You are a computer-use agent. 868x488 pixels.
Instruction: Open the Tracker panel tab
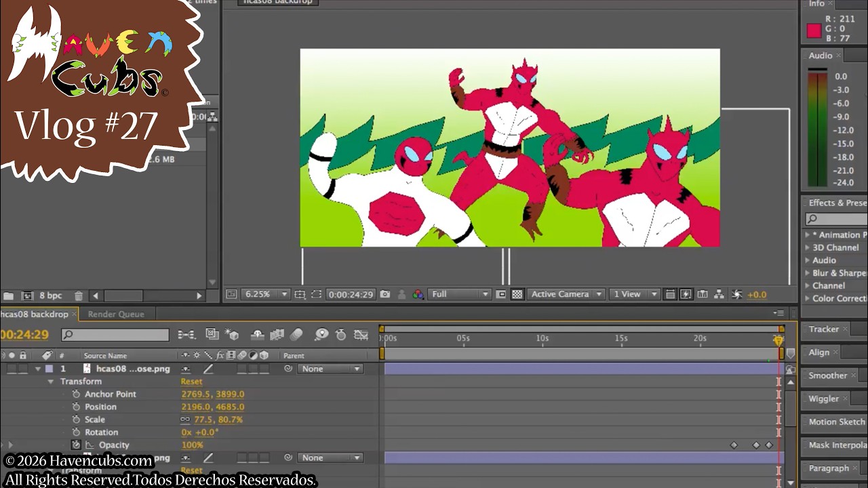coord(823,329)
